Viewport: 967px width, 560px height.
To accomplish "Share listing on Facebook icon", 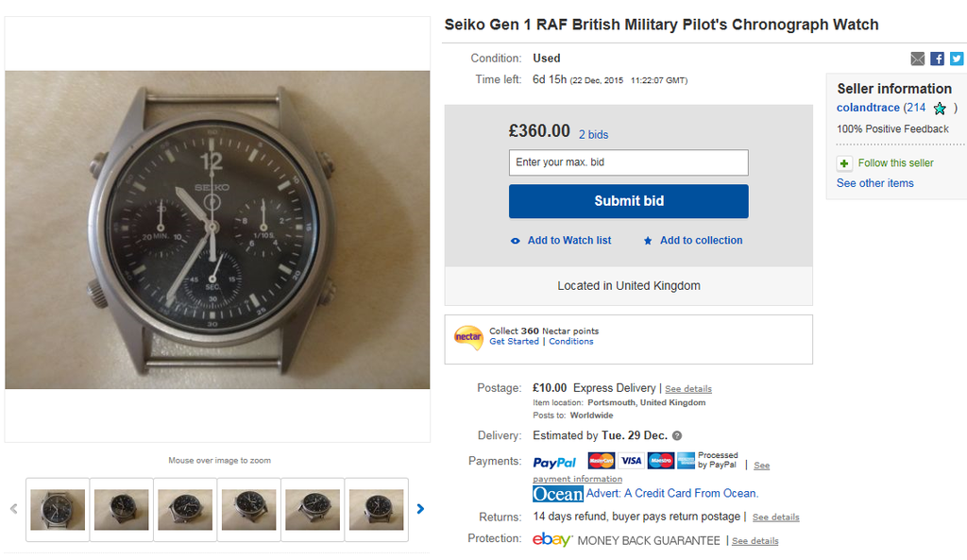I will click(937, 59).
